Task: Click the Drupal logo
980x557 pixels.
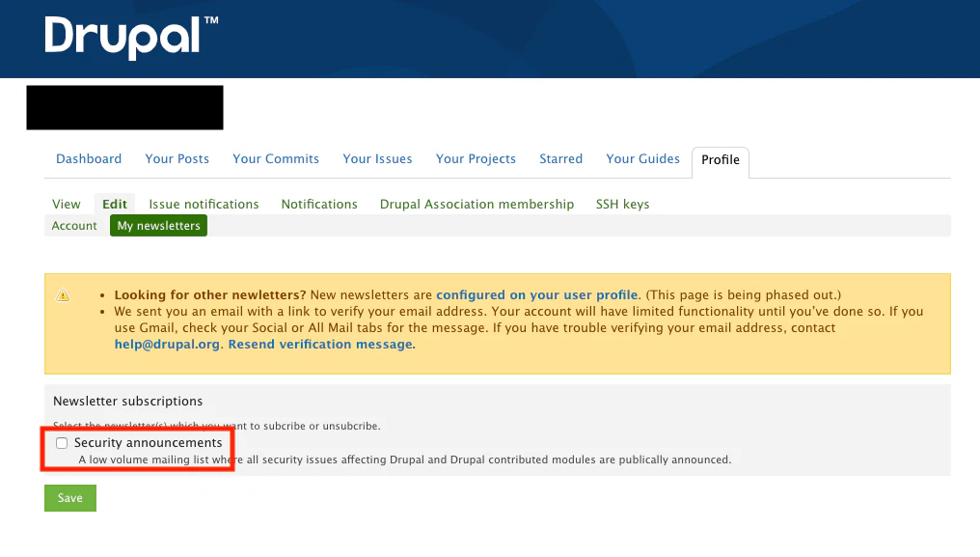Action: pos(131,37)
